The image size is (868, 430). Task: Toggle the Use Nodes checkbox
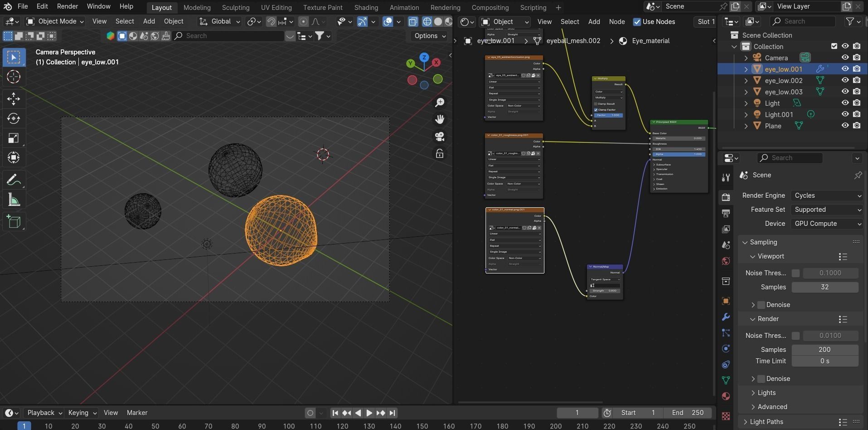(x=637, y=22)
